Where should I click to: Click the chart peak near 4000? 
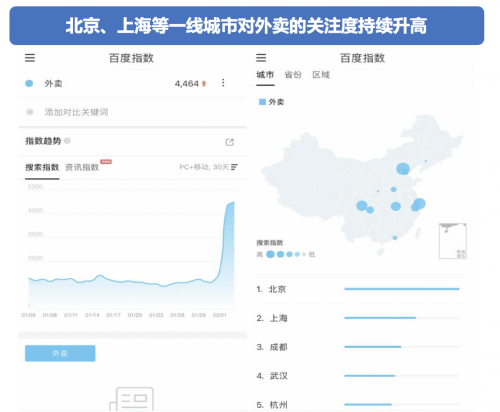coord(232,203)
